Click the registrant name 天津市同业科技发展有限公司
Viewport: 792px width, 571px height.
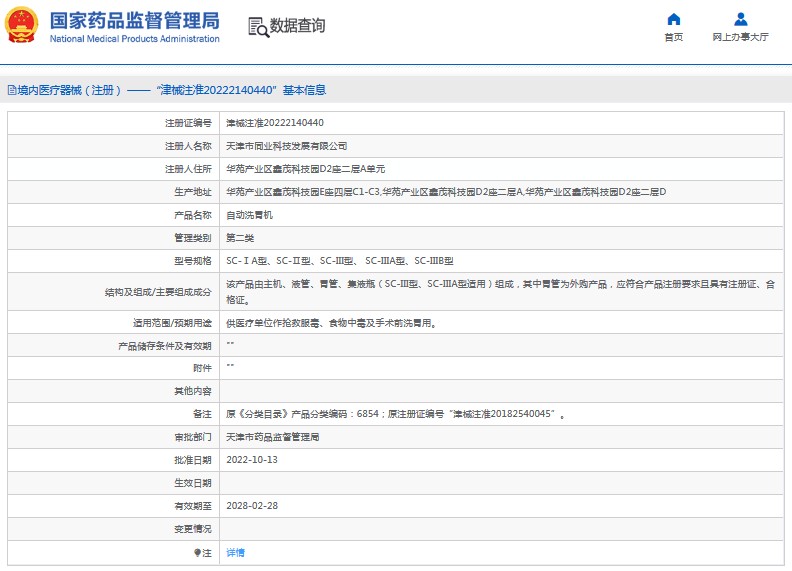(286, 146)
